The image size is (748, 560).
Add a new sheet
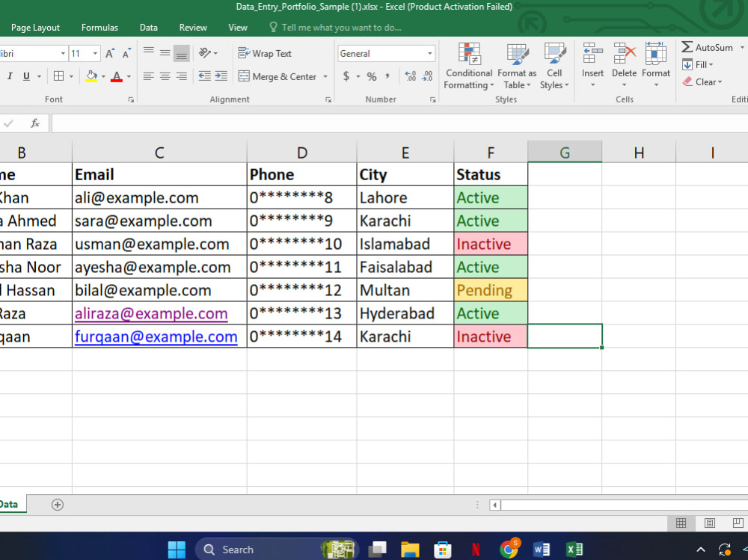(58, 505)
